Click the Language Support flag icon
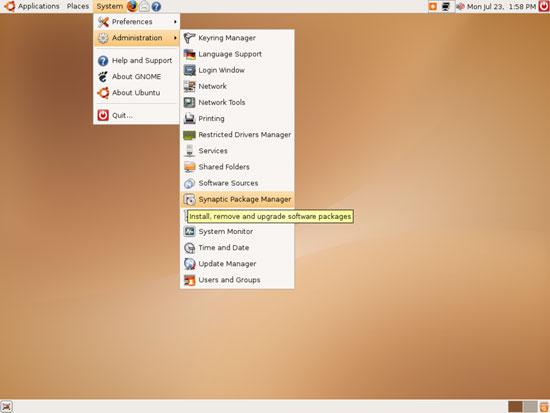 (x=189, y=54)
